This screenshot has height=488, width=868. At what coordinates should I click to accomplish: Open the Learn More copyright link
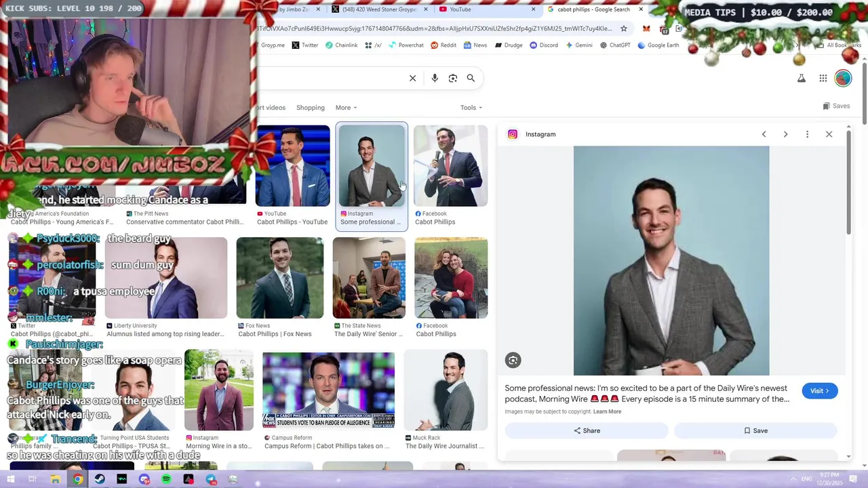click(x=607, y=411)
